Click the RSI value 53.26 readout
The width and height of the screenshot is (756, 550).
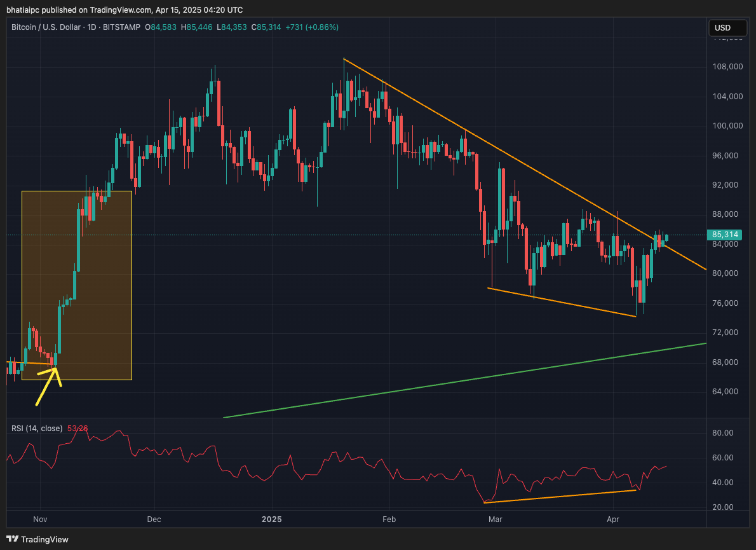[77, 429]
